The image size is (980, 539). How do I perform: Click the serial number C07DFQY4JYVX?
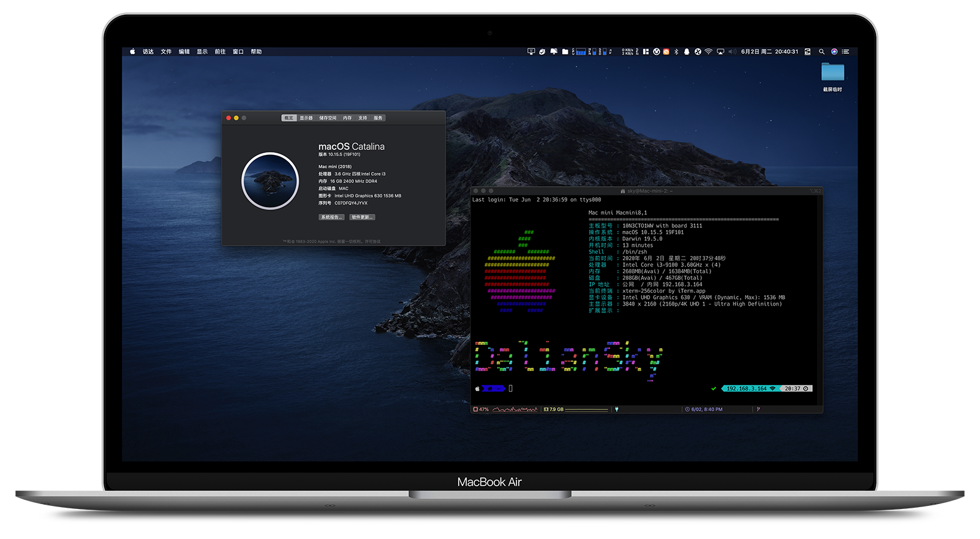[x=351, y=203]
